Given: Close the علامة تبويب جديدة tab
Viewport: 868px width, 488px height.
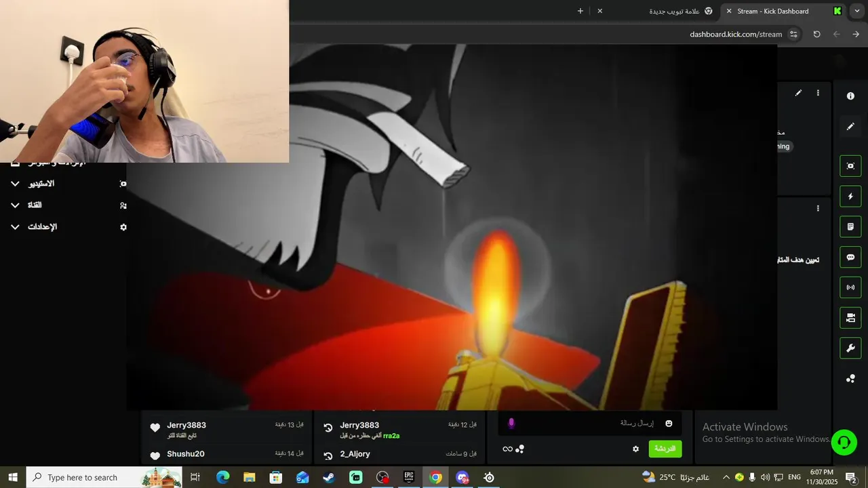Looking at the screenshot, I should 599,11.
